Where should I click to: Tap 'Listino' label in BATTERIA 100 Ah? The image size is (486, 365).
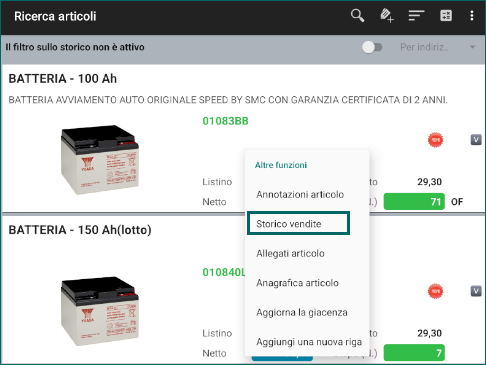click(x=217, y=182)
